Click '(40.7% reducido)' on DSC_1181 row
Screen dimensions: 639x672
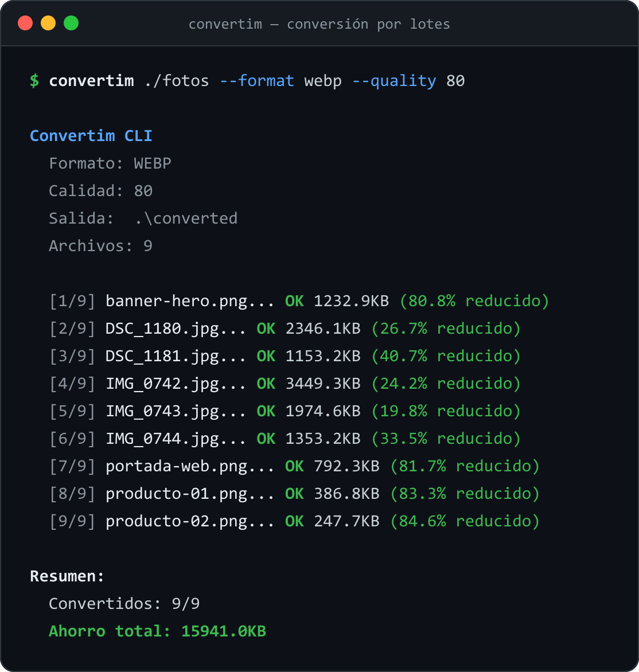446,355
